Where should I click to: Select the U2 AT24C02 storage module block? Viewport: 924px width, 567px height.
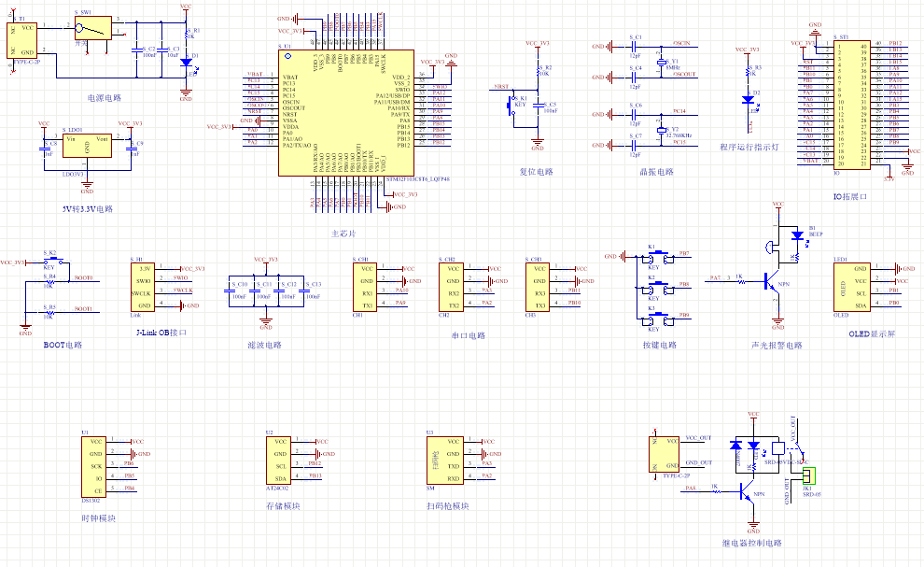(x=278, y=461)
